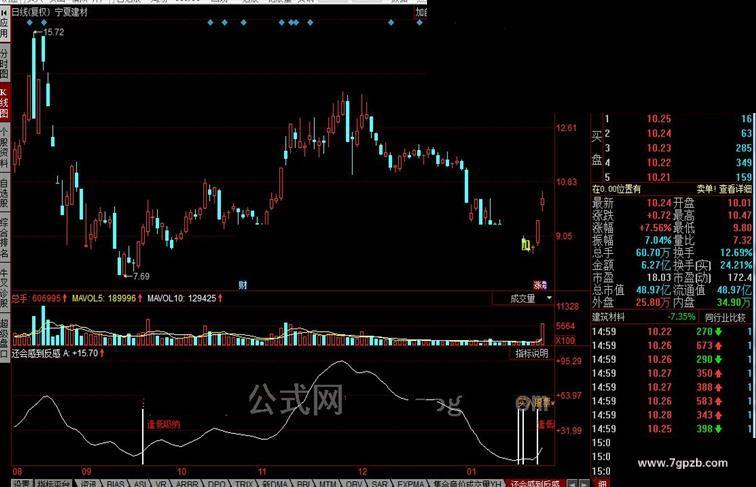
Task: Switch to 分时图 intraday view
Action: pyautogui.click(x=4, y=64)
